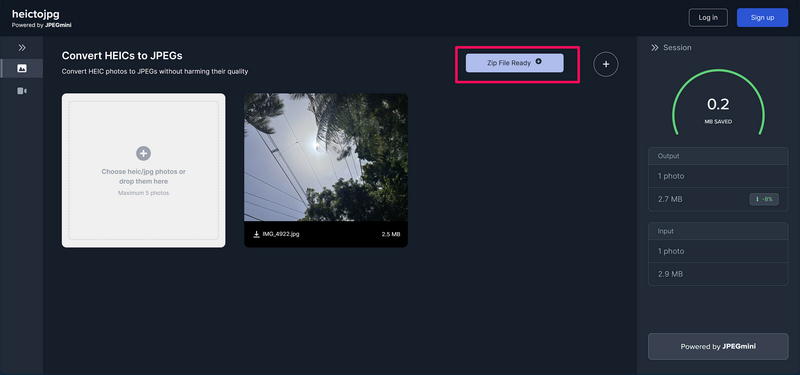800x375 pixels.
Task: Click the Input '2.9 MB' value
Action: click(x=670, y=274)
